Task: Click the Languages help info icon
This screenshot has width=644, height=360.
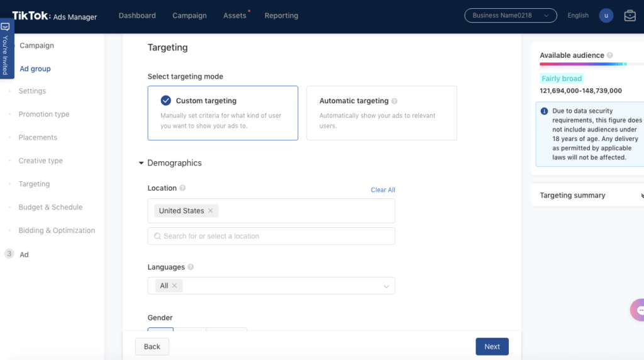Action: pyautogui.click(x=191, y=267)
